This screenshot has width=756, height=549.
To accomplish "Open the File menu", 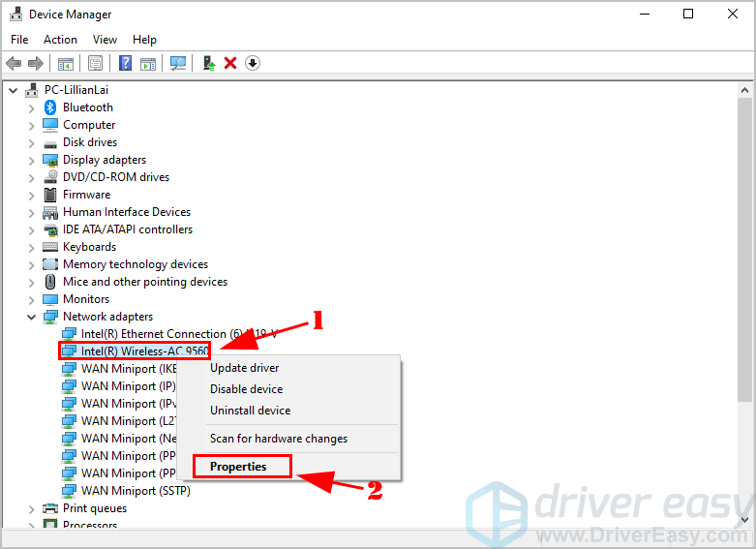I will tap(19, 40).
